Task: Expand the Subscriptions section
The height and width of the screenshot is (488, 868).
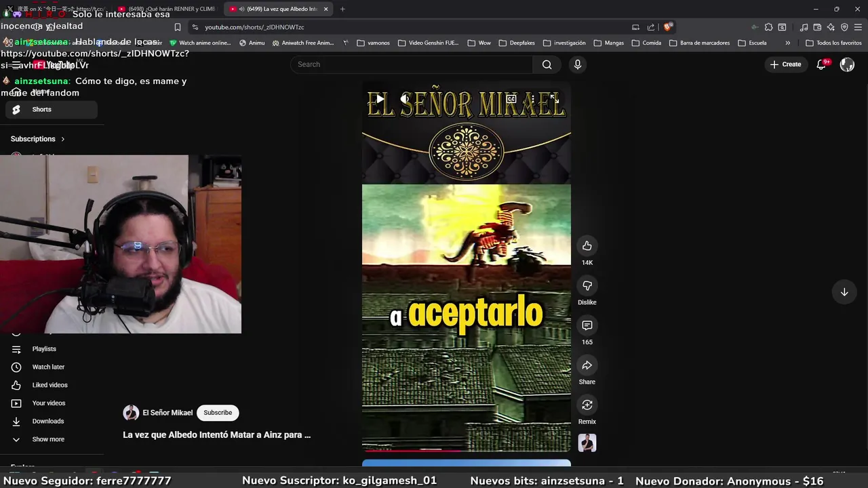Action: click(38, 139)
